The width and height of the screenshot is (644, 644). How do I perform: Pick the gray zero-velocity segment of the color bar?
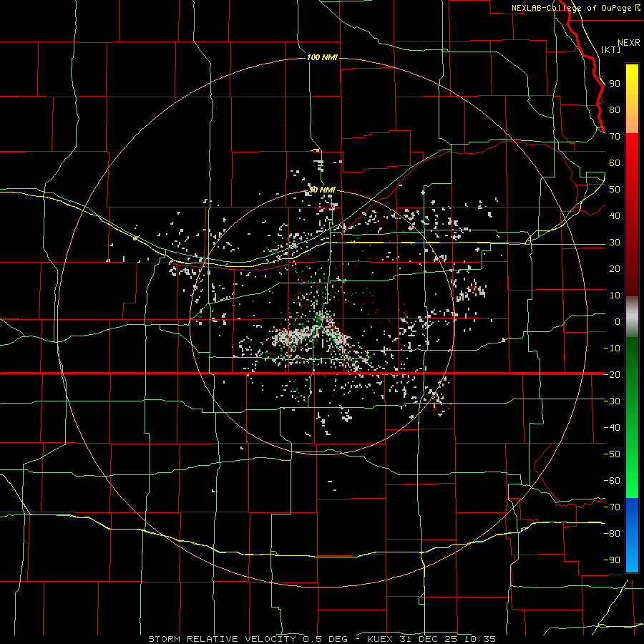(632, 317)
